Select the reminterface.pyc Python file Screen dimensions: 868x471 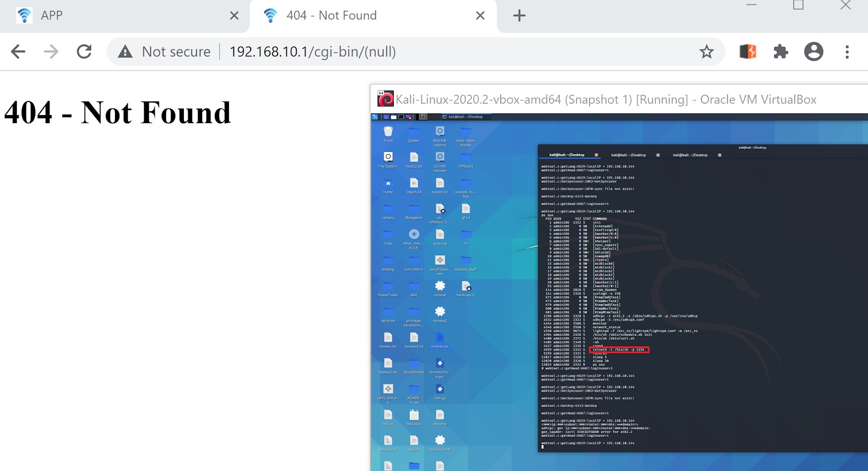coord(440,368)
